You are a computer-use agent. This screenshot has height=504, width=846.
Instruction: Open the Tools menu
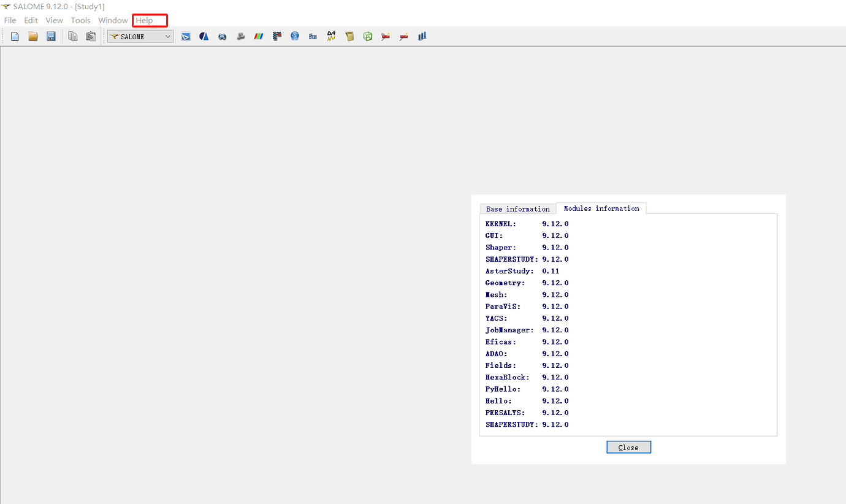(x=80, y=20)
